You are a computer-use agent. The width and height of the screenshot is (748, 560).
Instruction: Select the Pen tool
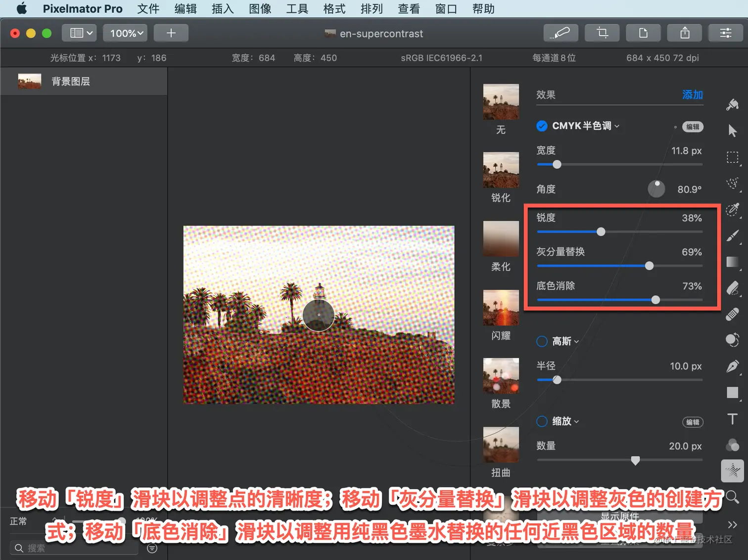click(x=733, y=367)
